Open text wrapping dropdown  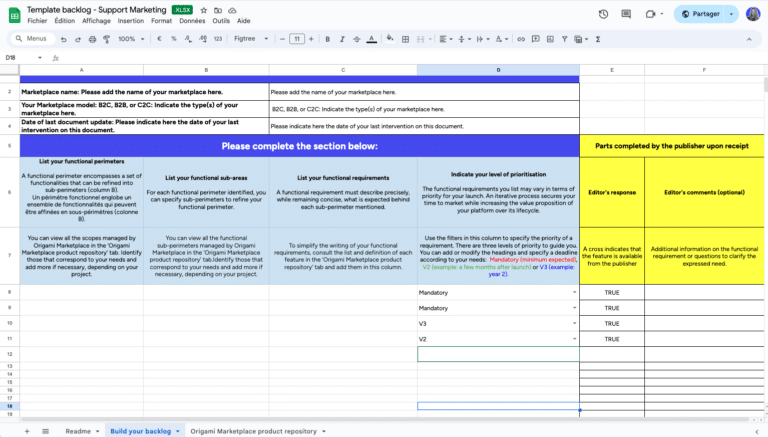(482, 39)
